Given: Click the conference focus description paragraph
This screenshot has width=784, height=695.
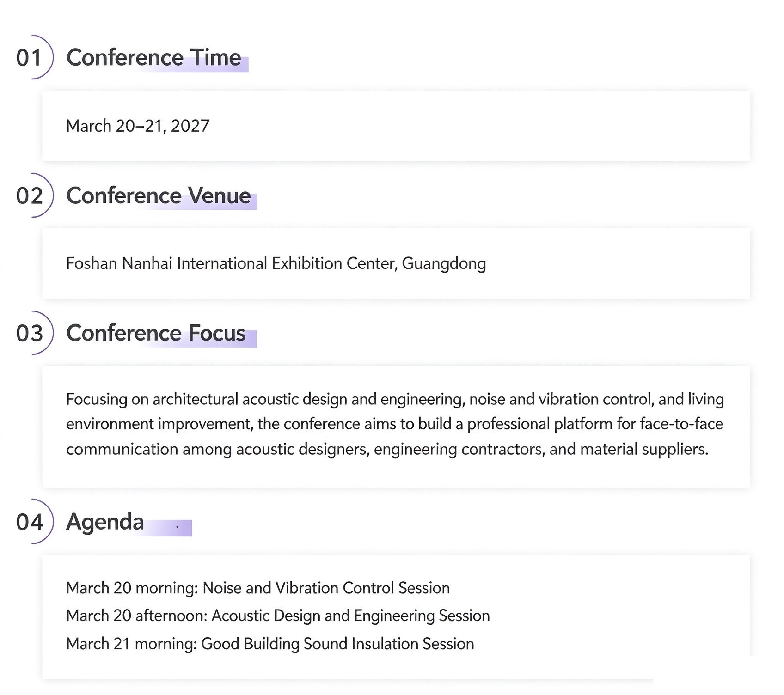Looking at the screenshot, I should click(x=395, y=424).
